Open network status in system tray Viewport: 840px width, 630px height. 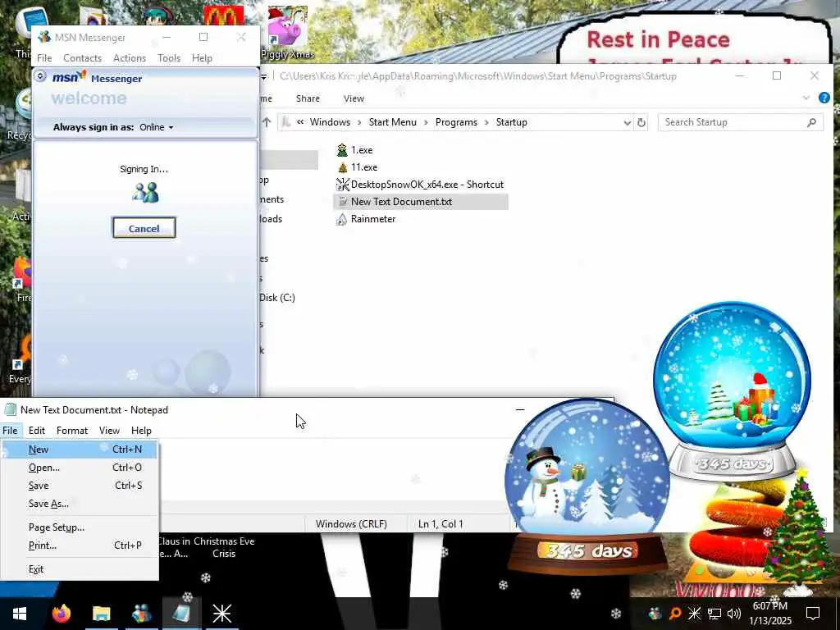pyautogui.click(x=714, y=614)
